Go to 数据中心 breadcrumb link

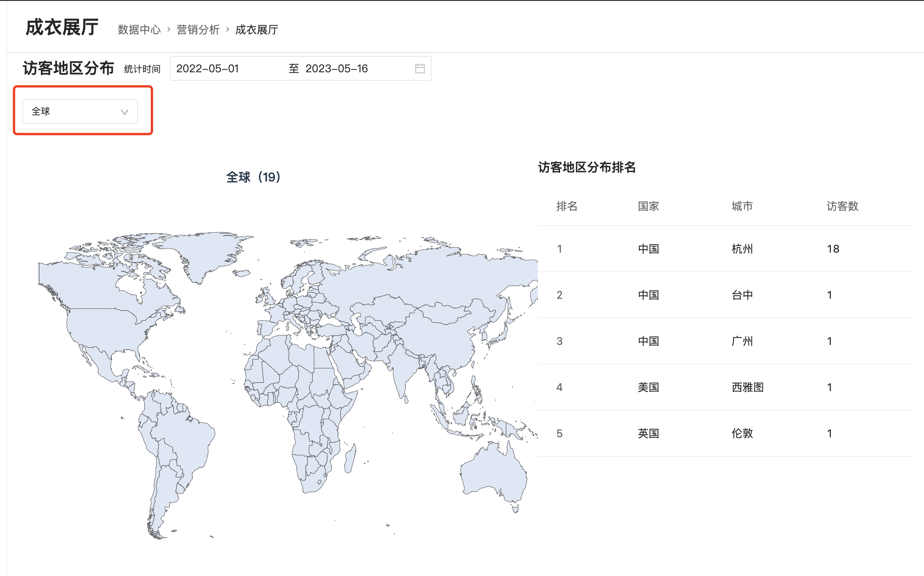139,30
